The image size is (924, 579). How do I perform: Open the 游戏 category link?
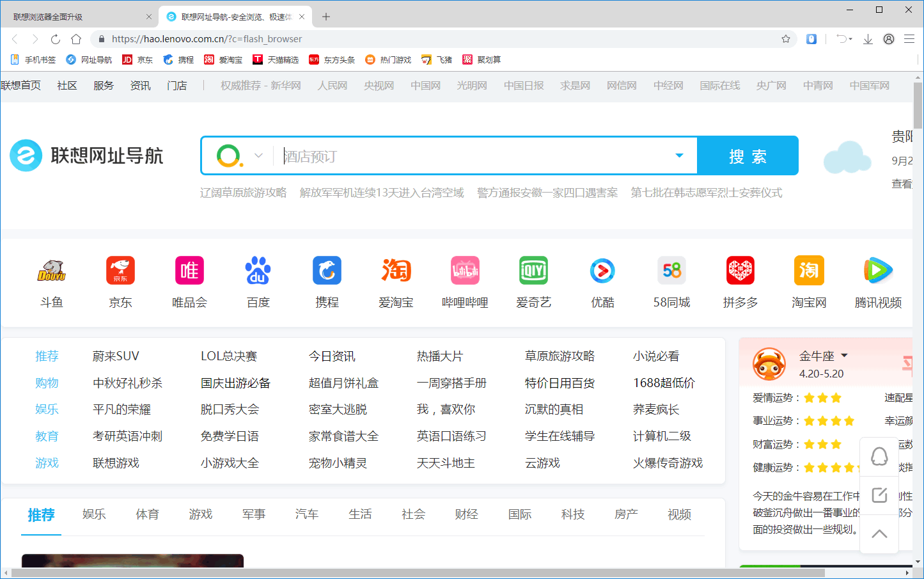pos(47,463)
